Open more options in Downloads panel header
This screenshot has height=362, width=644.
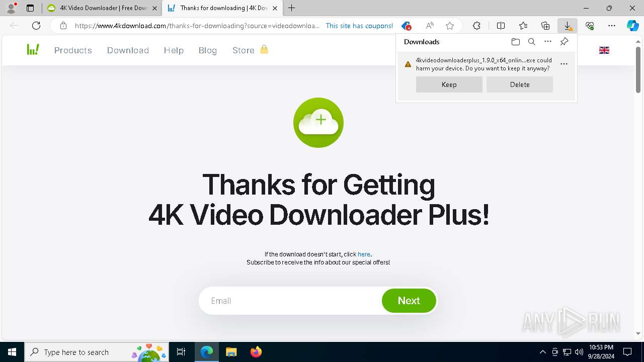pos(548,42)
